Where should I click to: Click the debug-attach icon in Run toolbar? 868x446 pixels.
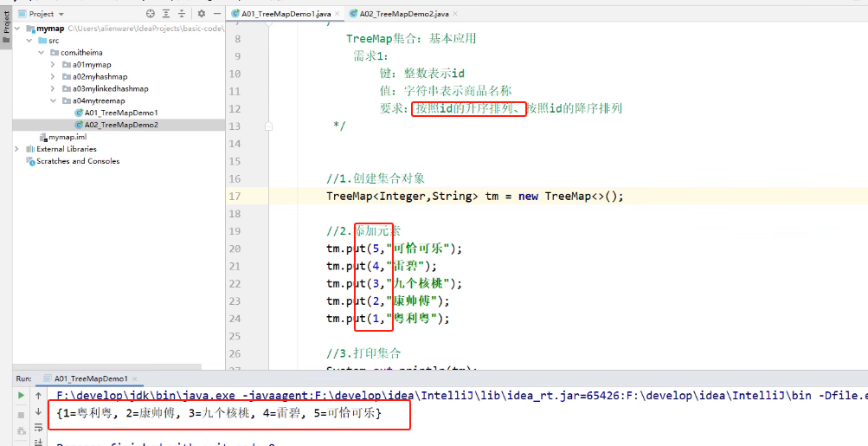(x=21, y=431)
